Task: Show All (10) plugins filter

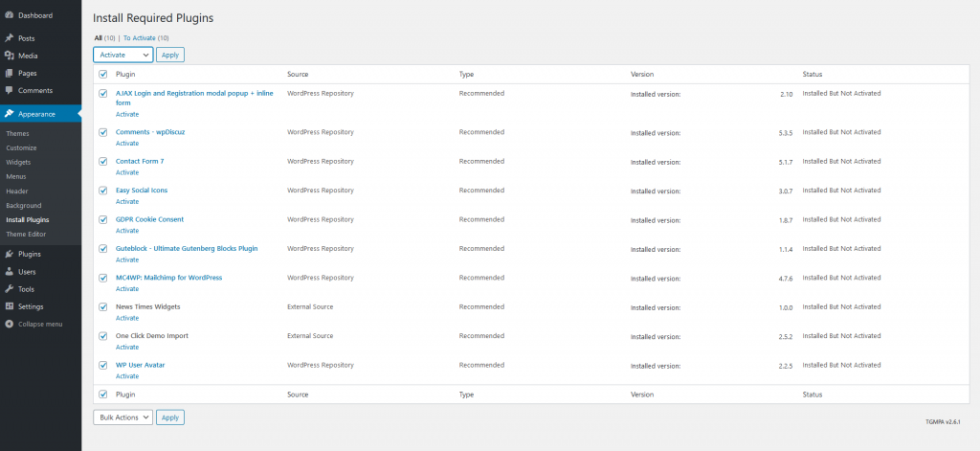Action: (x=104, y=37)
